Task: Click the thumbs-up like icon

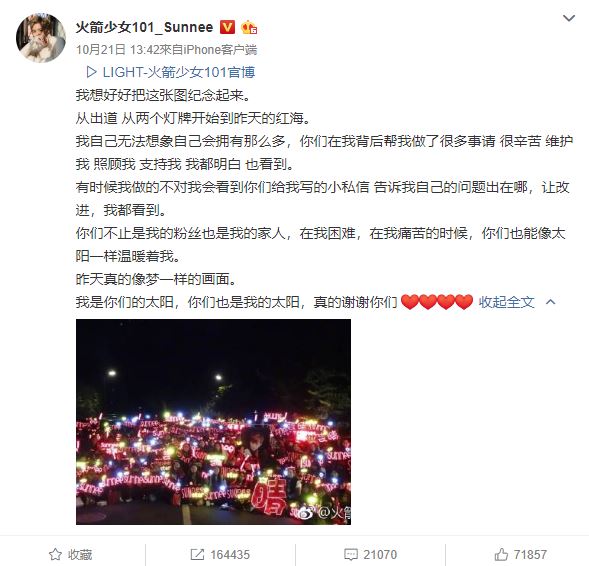Action: (x=501, y=554)
